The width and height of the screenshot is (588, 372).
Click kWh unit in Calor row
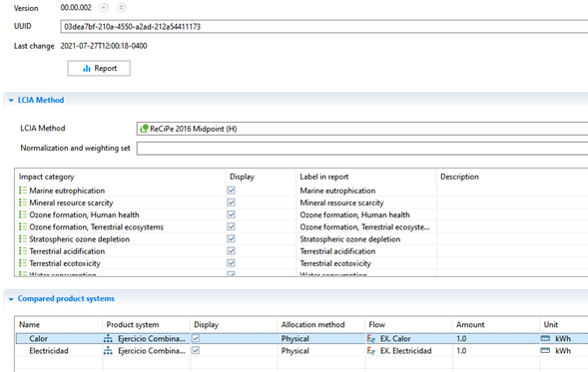click(x=563, y=339)
